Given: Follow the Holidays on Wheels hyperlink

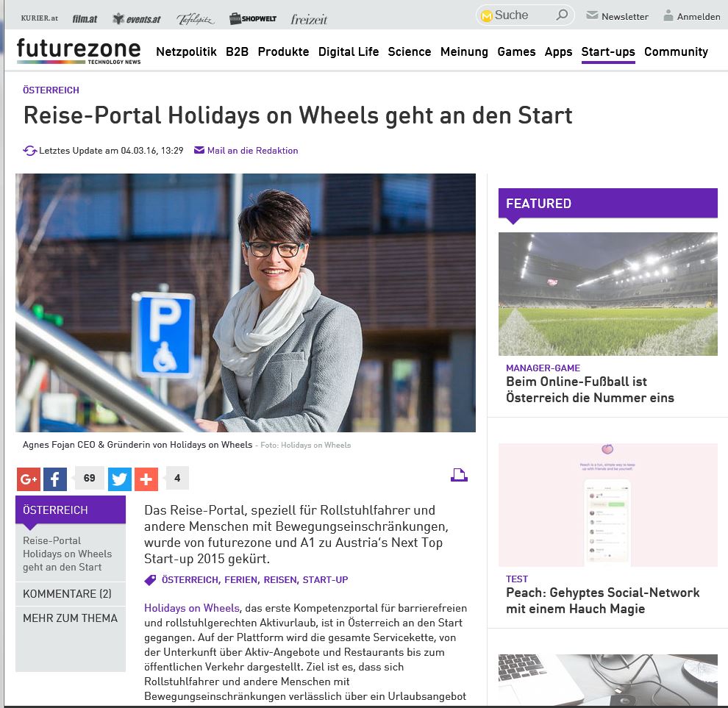Looking at the screenshot, I should (192, 608).
